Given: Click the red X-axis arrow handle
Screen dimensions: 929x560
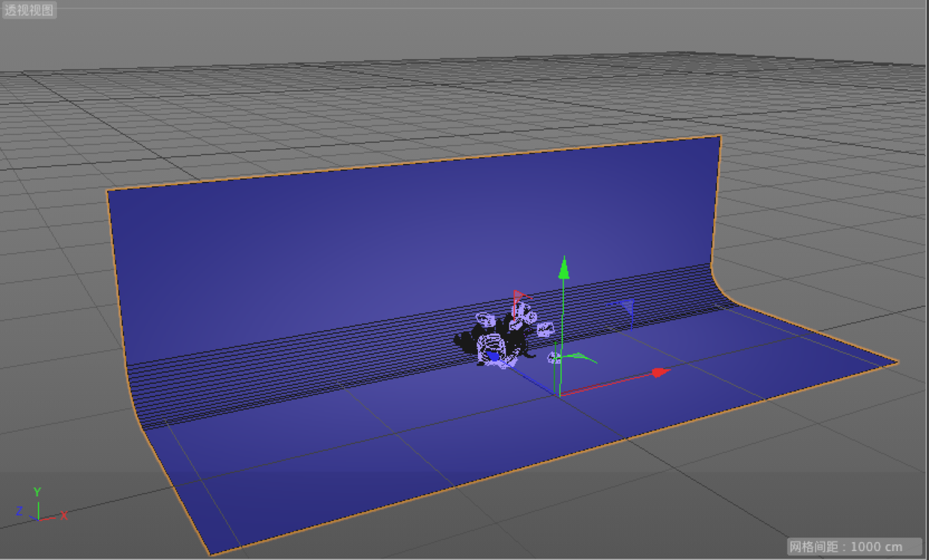Looking at the screenshot, I should (660, 372).
